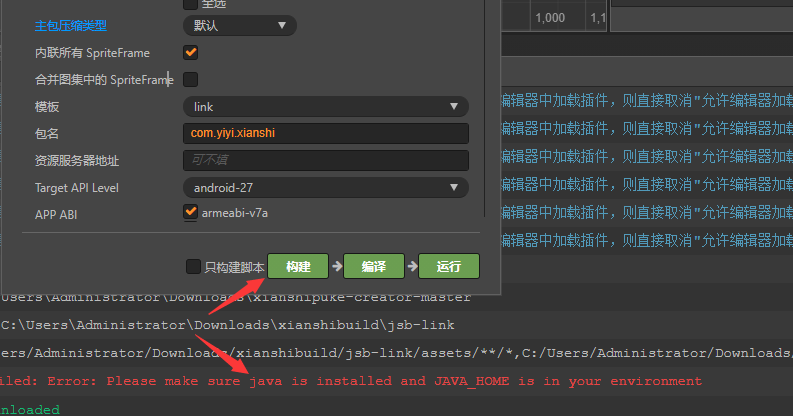
Task: Click the 模板 label
Action: pyautogui.click(x=47, y=107)
